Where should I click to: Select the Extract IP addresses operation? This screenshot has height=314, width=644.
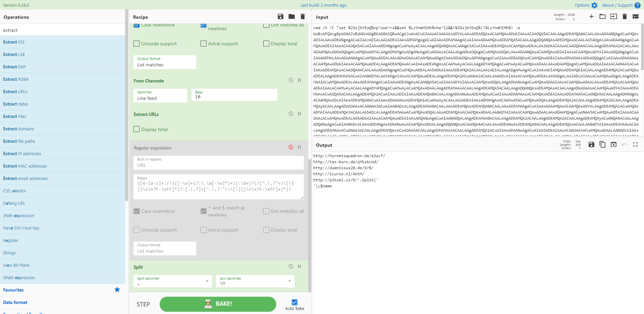[x=62, y=153]
